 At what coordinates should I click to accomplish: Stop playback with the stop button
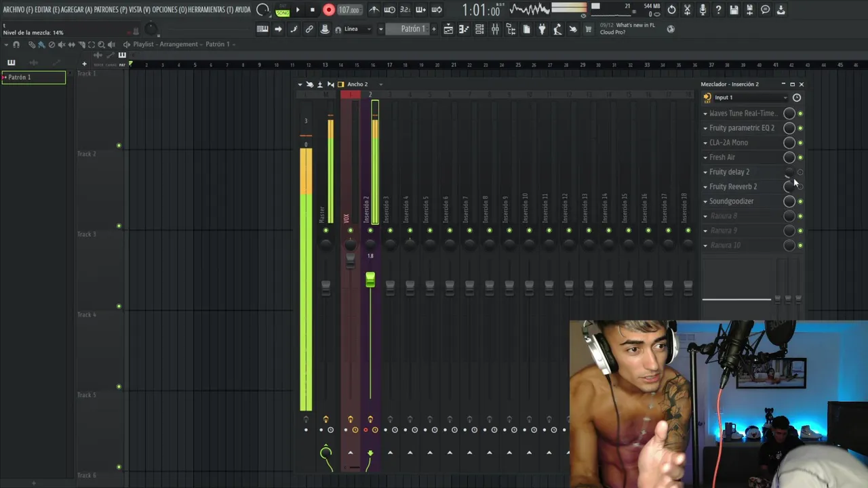[312, 9]
